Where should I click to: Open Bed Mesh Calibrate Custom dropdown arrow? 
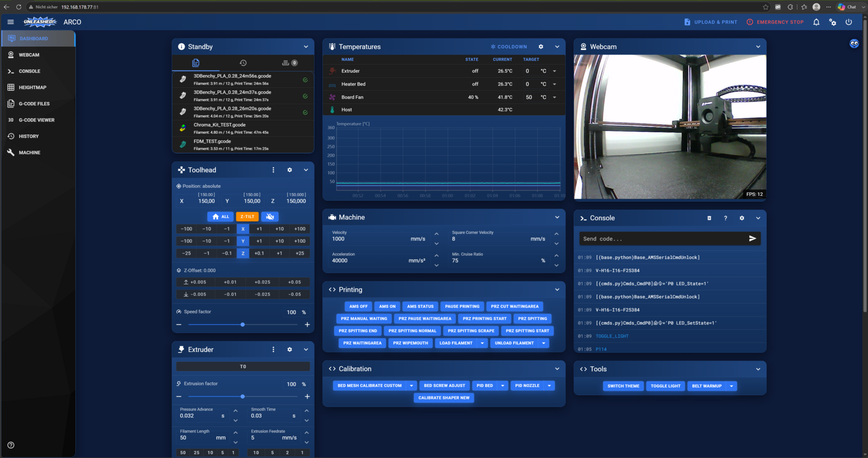(411, 386)
